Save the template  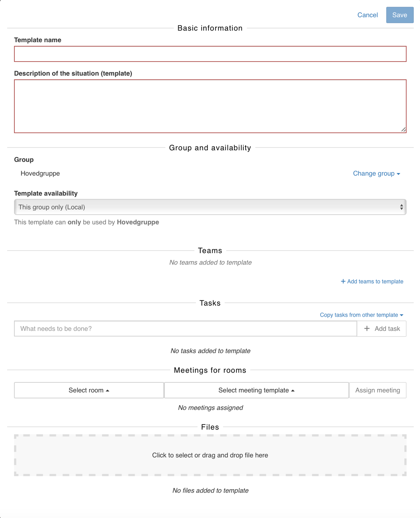(x=399, y=15)
